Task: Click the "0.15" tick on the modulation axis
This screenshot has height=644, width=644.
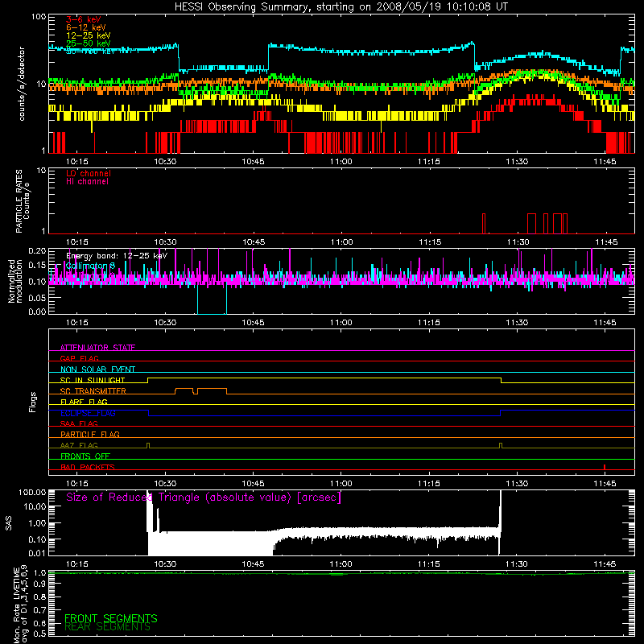Action: point(37,265)
